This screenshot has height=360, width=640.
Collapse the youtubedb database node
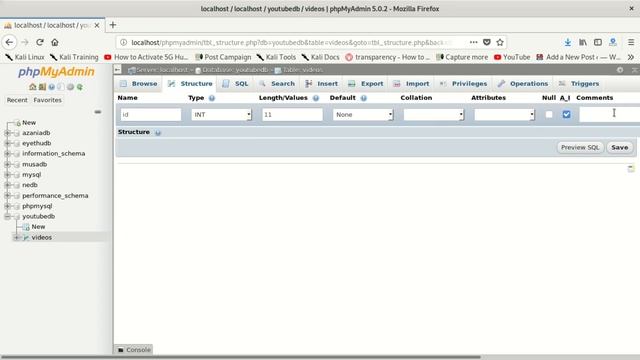7,216
